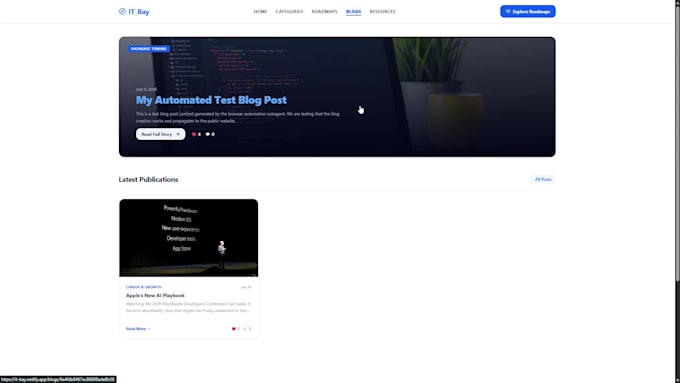The image size is (680, 383).
Task: Click Read More on the Apple card
Action: (138, 329)
